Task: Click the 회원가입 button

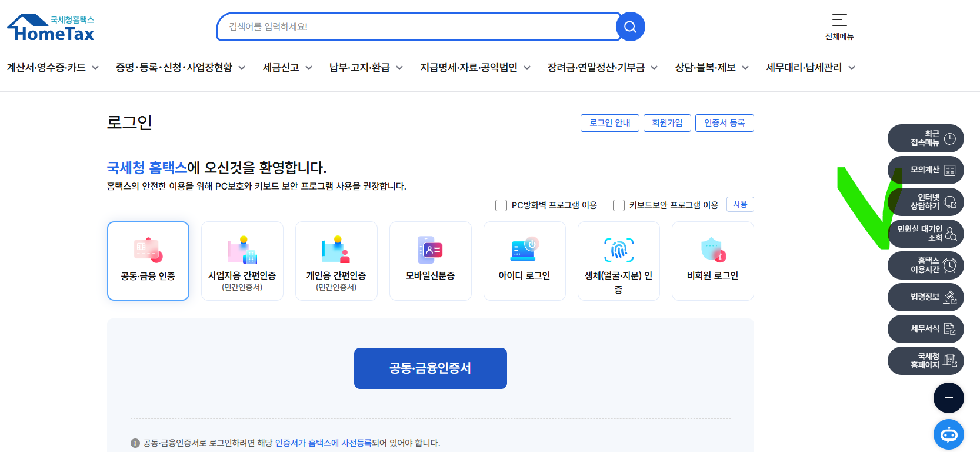Action: coord(667,123)
